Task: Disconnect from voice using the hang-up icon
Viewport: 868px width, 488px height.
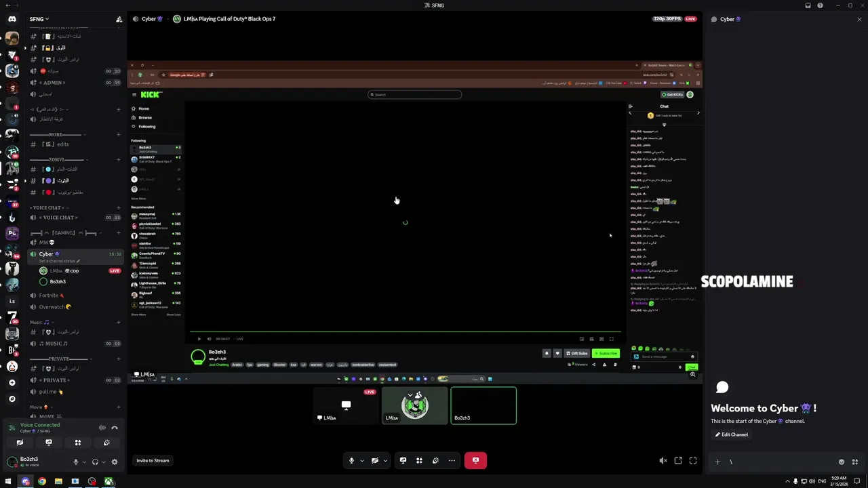Action: click(x=115, y=428)
